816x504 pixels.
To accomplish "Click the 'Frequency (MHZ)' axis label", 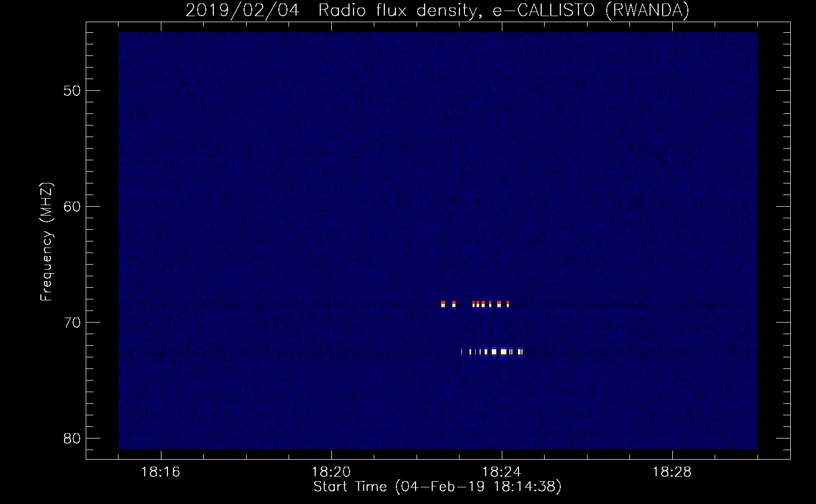I will coord(46,242).
